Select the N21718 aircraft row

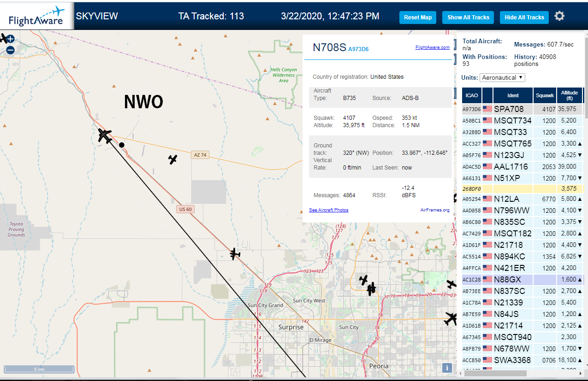pyautogui.click(x=523, y=245)
